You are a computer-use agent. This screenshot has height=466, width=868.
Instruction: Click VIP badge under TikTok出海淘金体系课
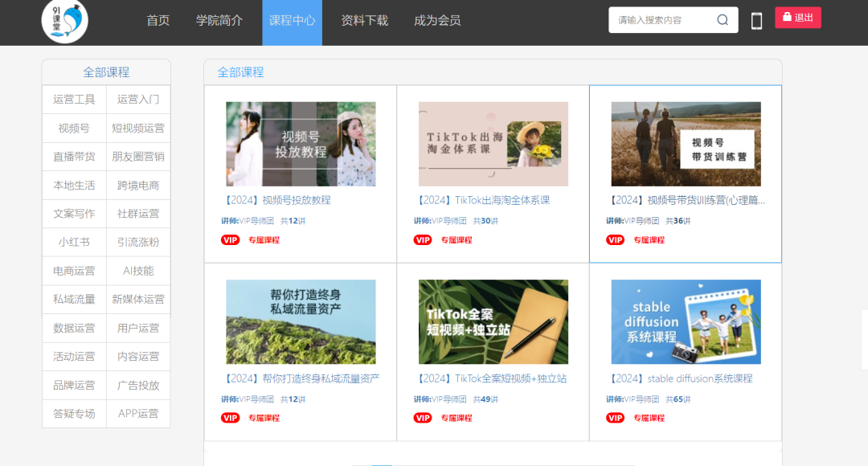(x=423, y=240)
